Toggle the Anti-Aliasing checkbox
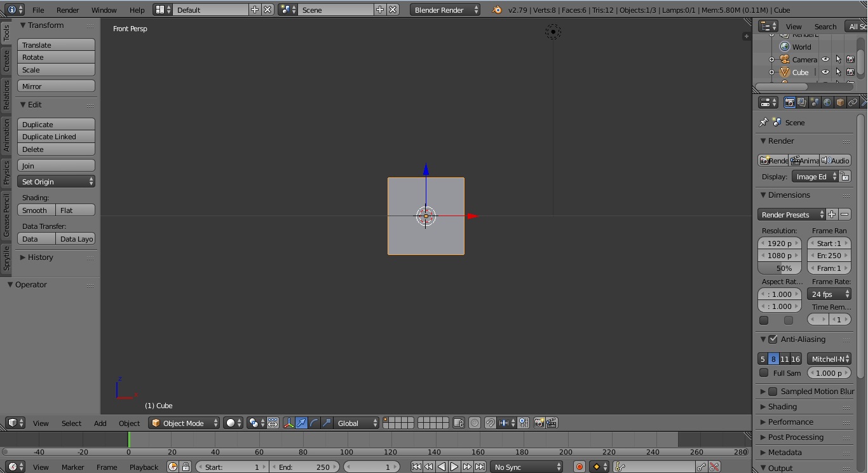Image resolution: width=868 pixels, height=473 pixels. [773, 339]
